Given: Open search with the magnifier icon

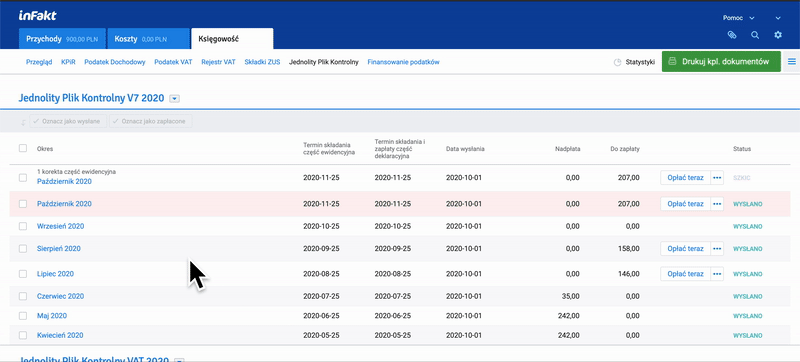Looking at the screenshot, I should [755, 35].
